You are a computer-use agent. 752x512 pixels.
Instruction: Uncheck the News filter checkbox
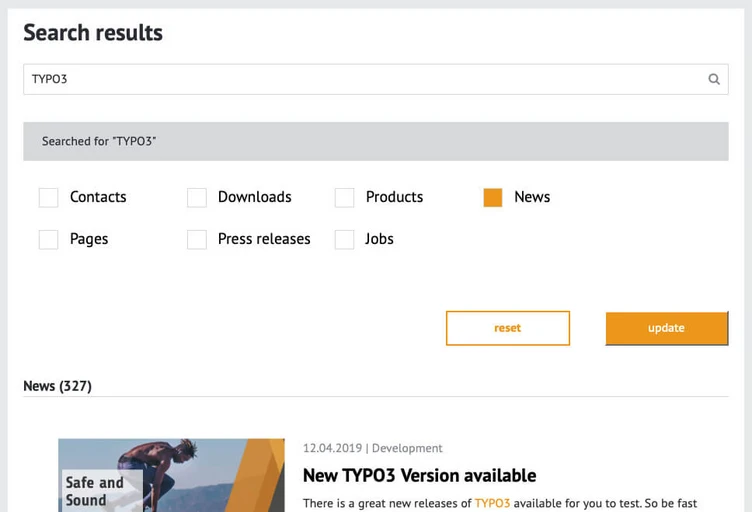pyautogui.click(x=493, y=198)
